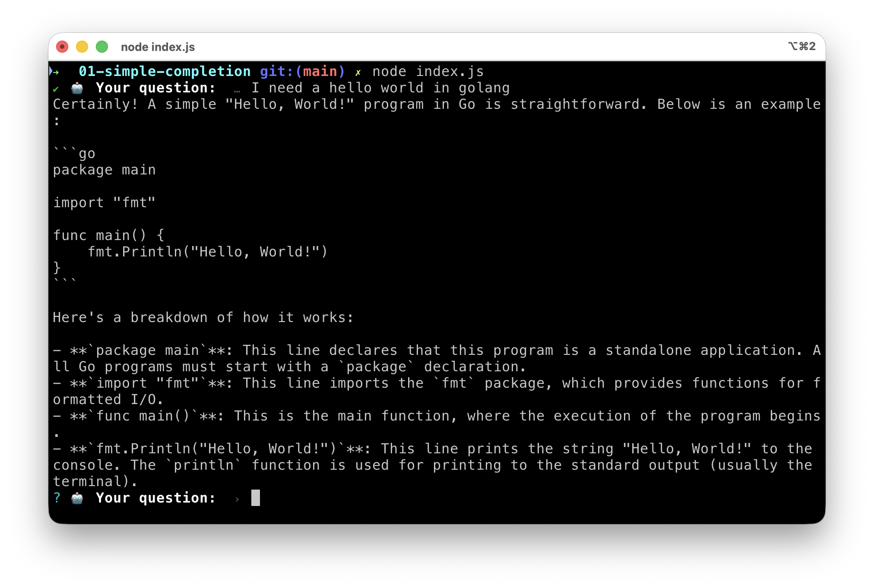Click the 'node index.js' window title
This screenshot has width=874, height=588.
point(158,47)
